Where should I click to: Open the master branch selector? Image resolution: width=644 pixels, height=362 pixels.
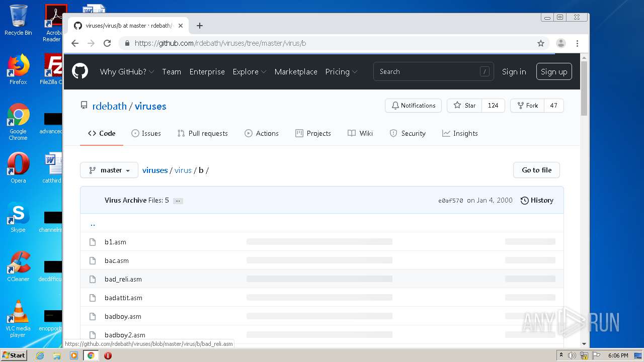[x=109, y=170]
